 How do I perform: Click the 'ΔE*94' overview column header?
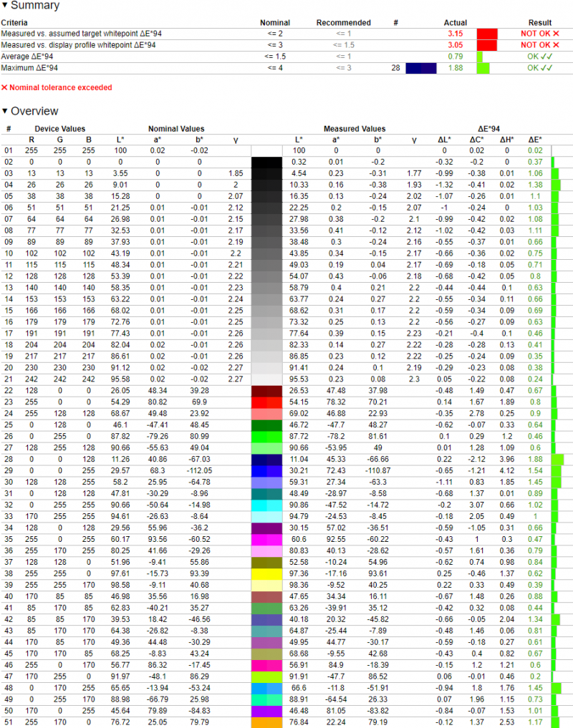click(488, 129)
